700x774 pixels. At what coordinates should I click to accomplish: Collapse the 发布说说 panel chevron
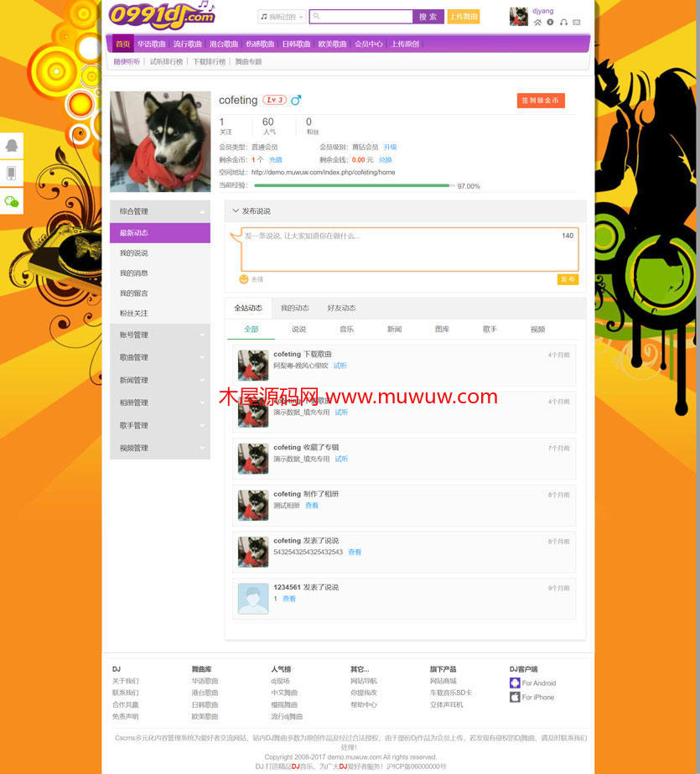point(236,211)
